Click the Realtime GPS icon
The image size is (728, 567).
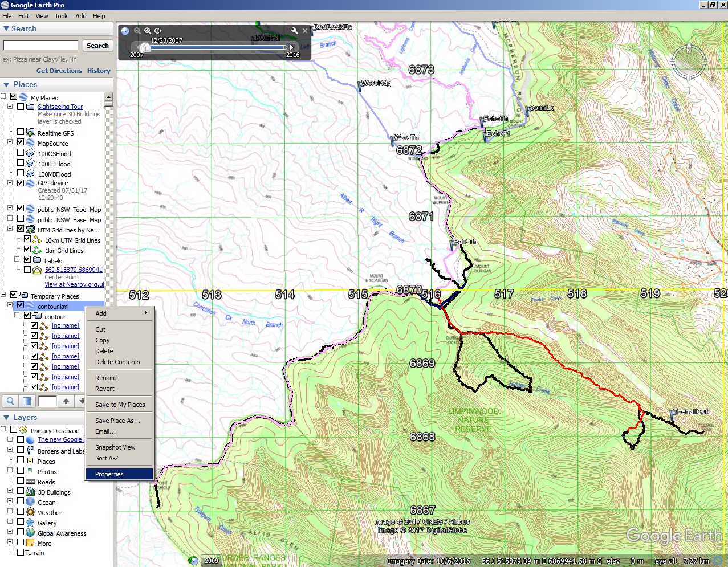(x=30, y=133)
